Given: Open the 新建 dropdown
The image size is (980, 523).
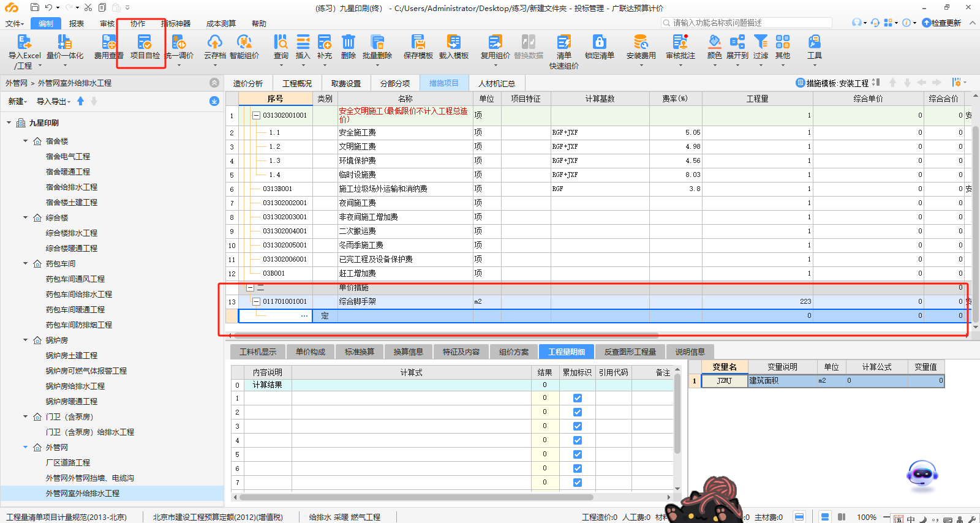Looking at the screenshot, I should [x=17, y=101].
